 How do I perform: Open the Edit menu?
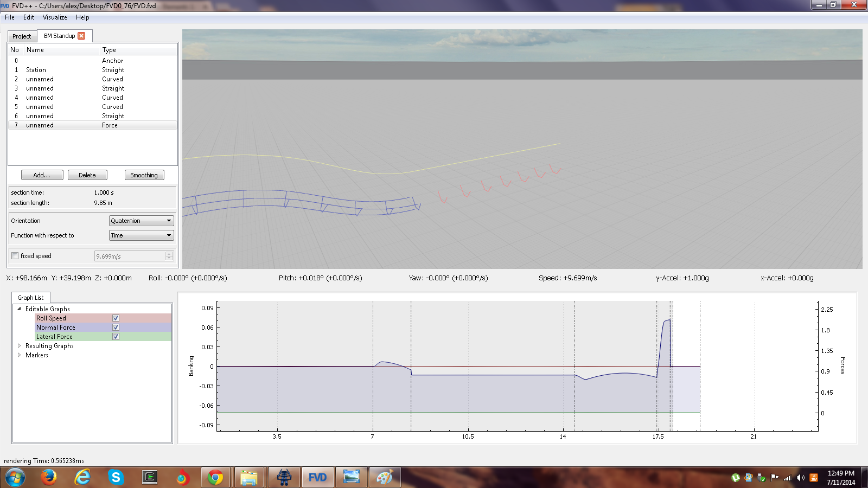29,17
